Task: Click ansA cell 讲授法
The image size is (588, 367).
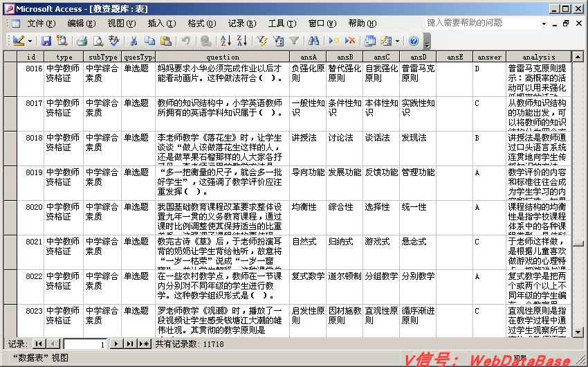Action: [x=308, y=149]
